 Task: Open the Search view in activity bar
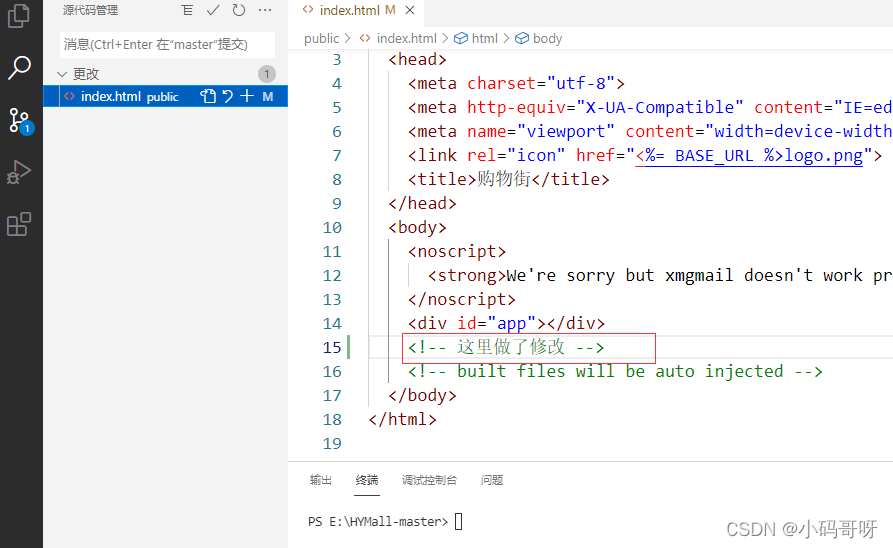pyautogui.click(x=19, y=67)
